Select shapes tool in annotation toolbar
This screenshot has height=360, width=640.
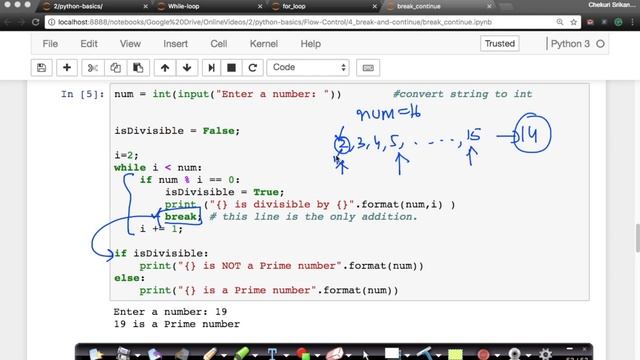tap(303, 353)
